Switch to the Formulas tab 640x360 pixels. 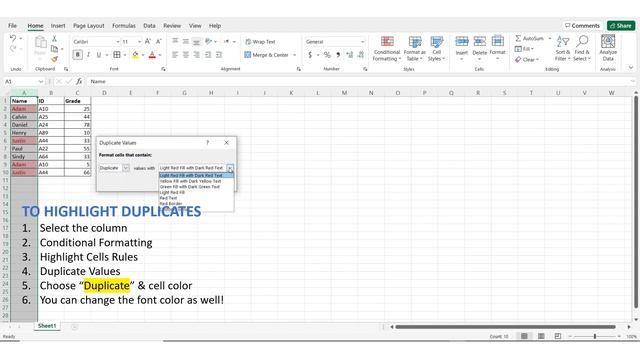tap(124, 26)
